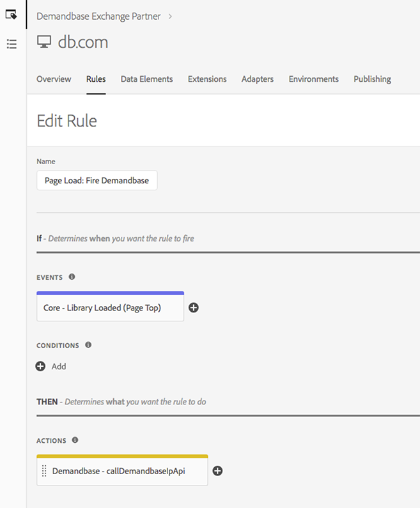420x508 pixels.
Task: Go to the Extensions tab
Action: tap(207, 79)
